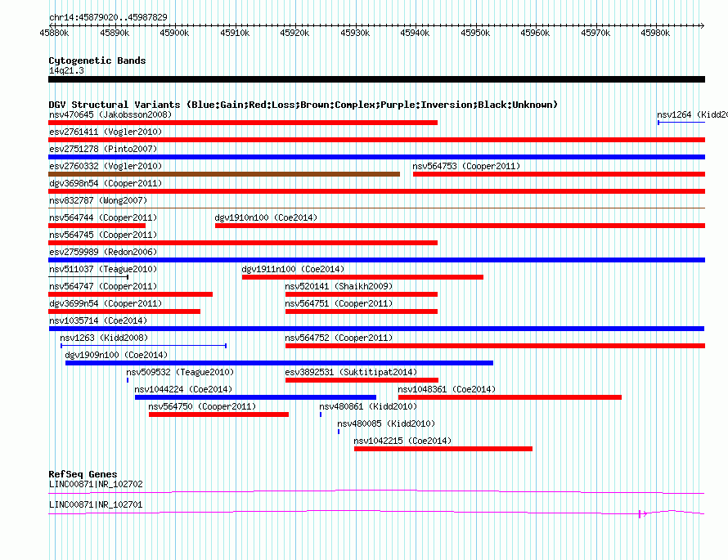Select the thin nsv832787 (Wong2007) line
The width and height of the screenshot is (728, 560).
point(376,208)
